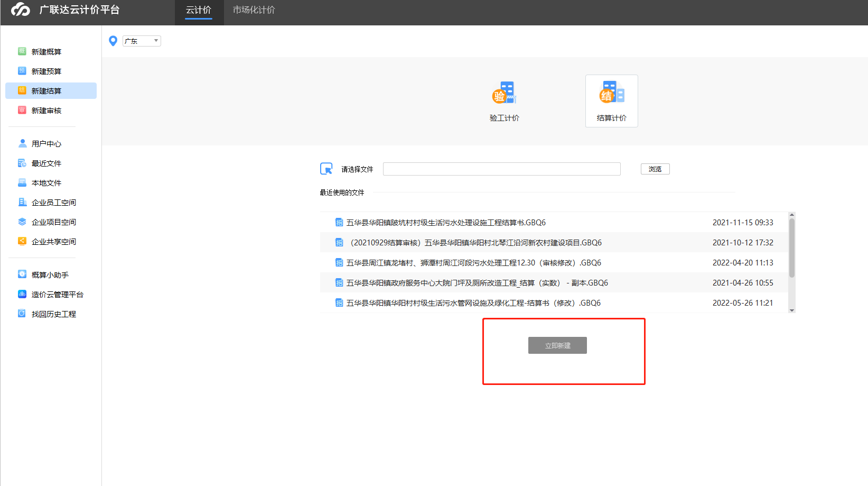
Task: Click the 用户中心 person icon
Action: pyautogui.click(x=22, y=143)
